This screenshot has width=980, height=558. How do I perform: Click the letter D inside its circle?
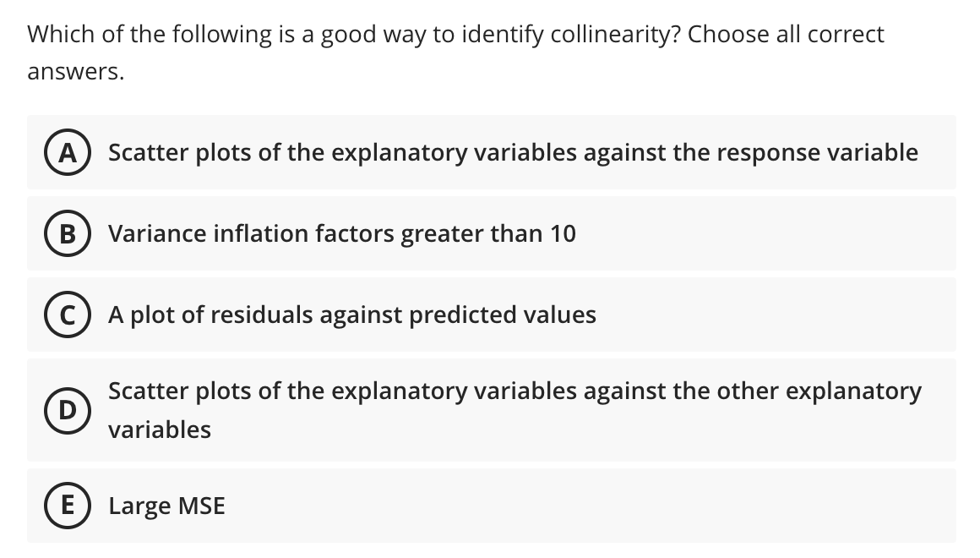[x=68, y=411]
